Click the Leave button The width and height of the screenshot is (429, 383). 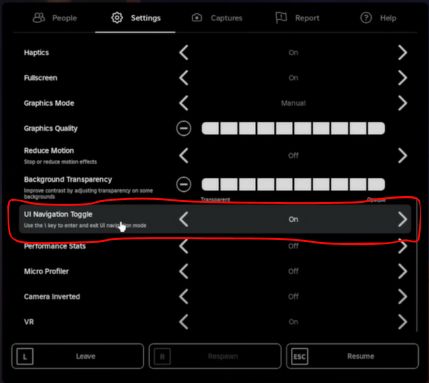pyautogui.click(x=78, y=356)
